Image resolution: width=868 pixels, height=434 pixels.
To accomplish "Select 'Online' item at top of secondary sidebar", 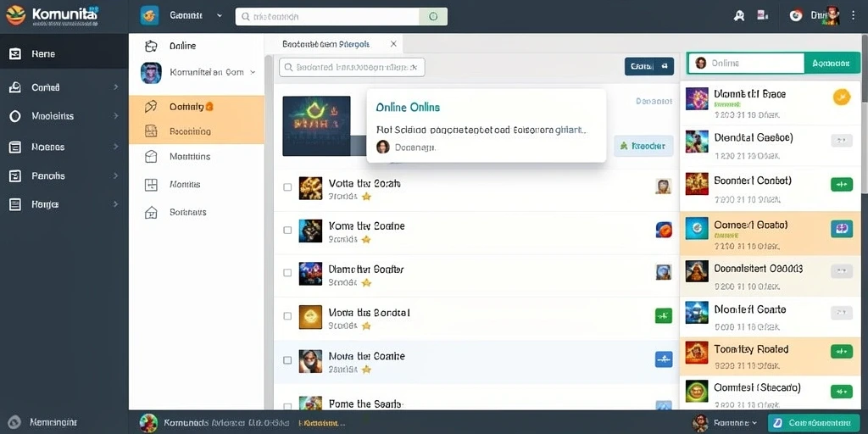I will tap(197, 46).
